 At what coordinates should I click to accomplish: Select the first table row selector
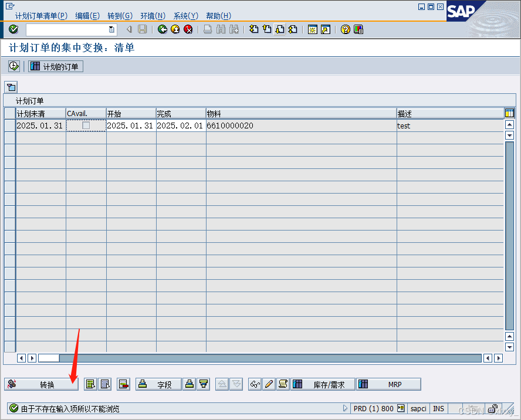tap(10, 126)
